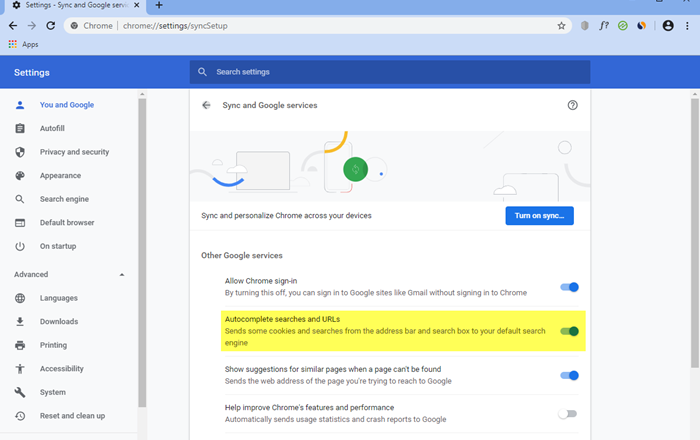Open the Chrome profile avatar
This screenshot has height=440, width=700.
[668, 26]
